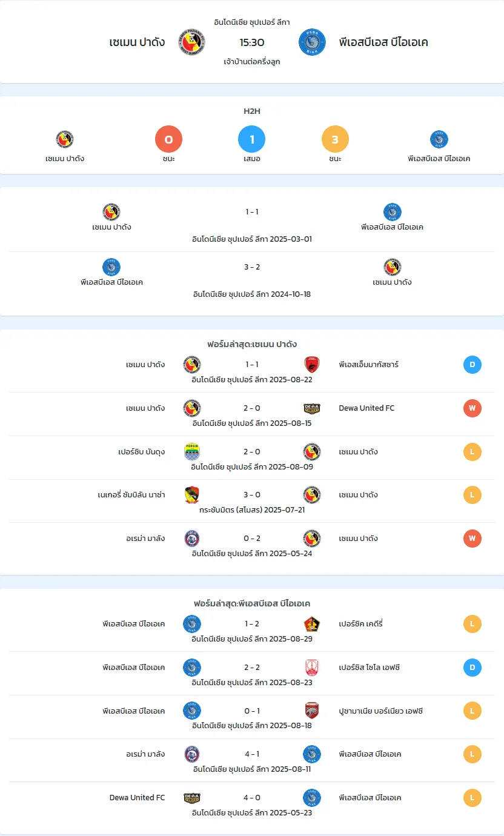Viewport: 504px width, 836px height.
Task: Click the 15:30 kickoff time
Action: (252, 42)
